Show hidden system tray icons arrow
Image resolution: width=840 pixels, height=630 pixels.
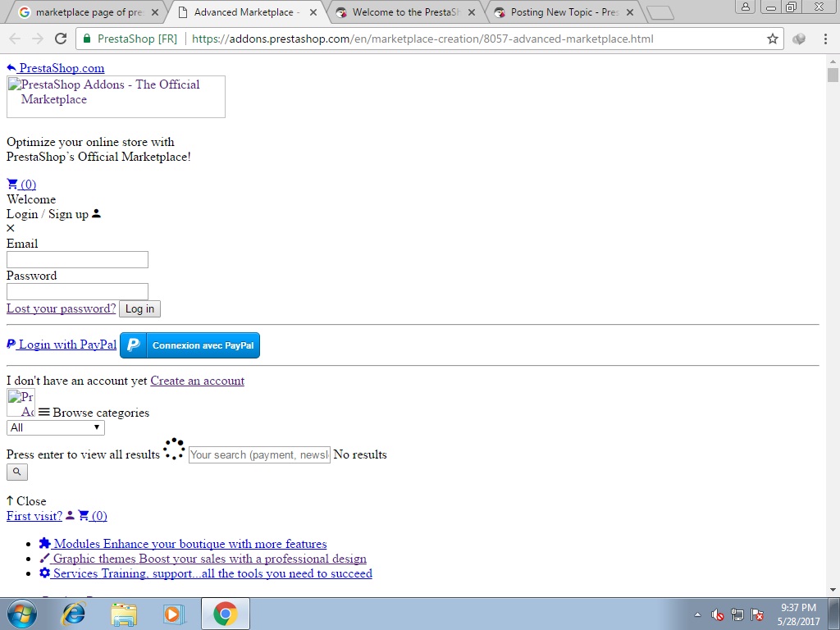point(697,614)
